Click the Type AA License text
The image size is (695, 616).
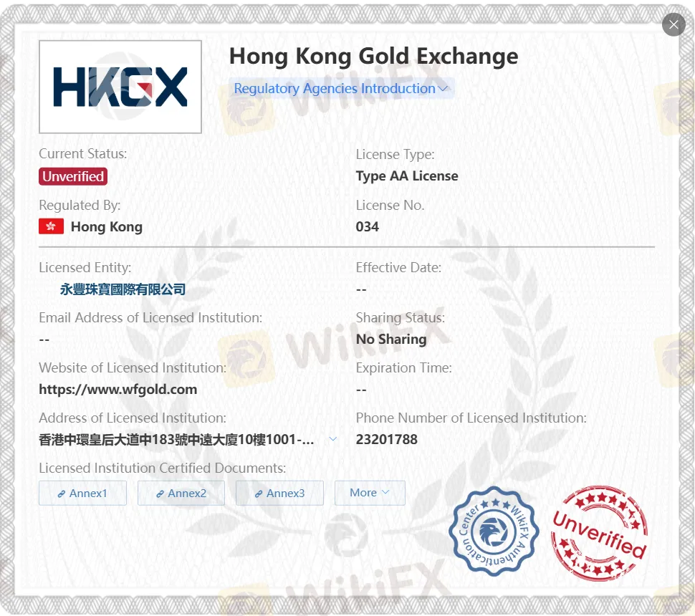[x=407, y=176]
